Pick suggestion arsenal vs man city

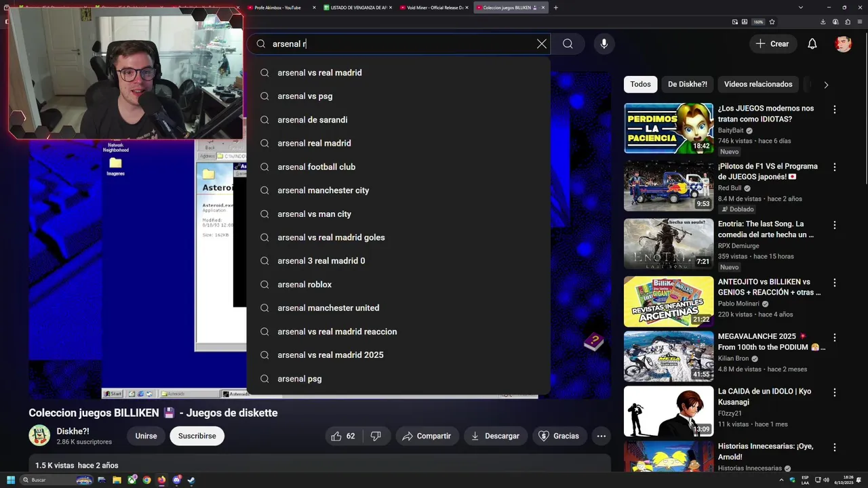[398, 214]
